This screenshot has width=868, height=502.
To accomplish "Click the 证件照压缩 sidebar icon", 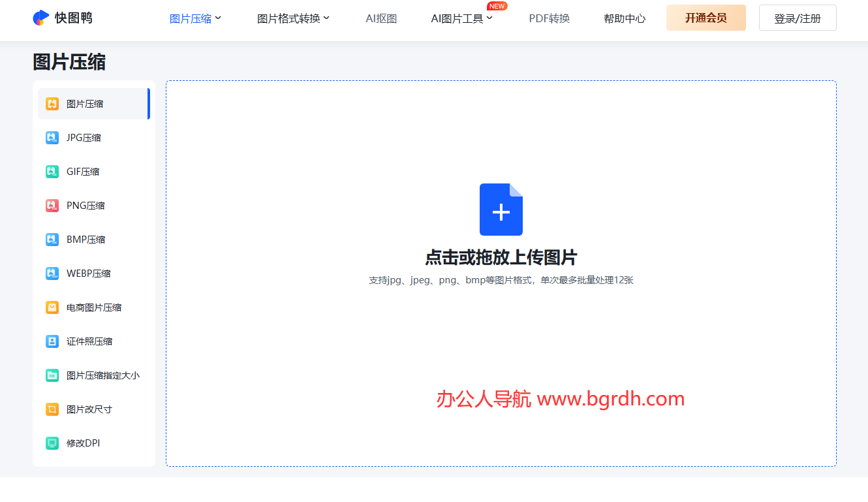I will 52,341.
